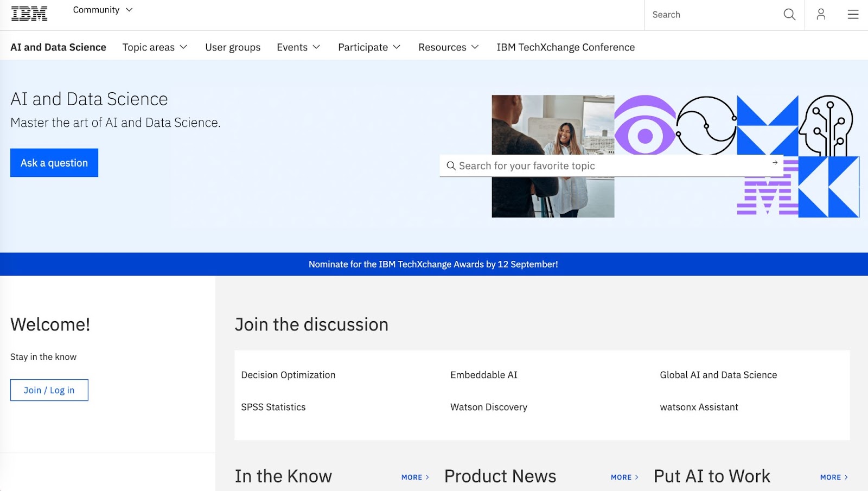This screenshot has height=491, width=868.
Task: Open Watson Discovery discussion
Action: click(489, 407)
